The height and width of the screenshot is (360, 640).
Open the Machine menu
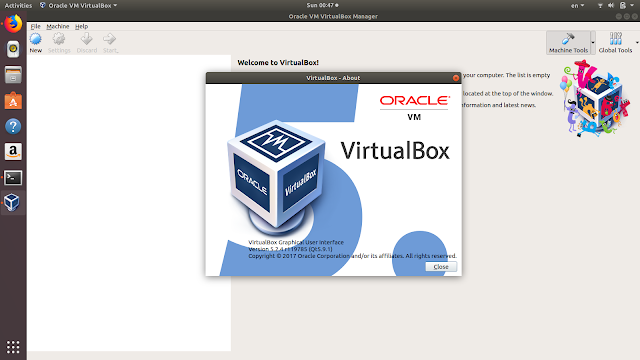tap(58, 26)
